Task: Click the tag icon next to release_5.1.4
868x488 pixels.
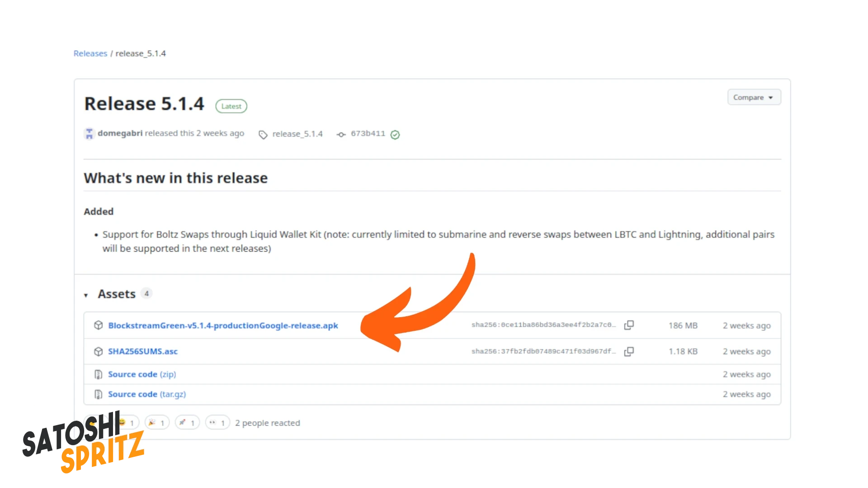Action: coord(263,135)
